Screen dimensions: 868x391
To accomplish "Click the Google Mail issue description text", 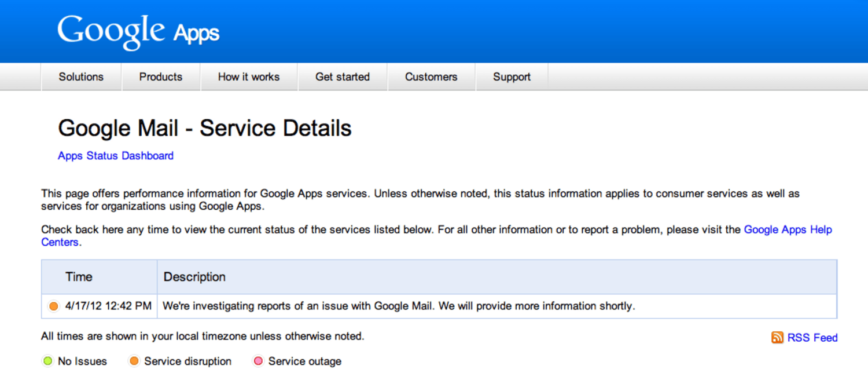I will pyautogui.click(x=399, y=306).
